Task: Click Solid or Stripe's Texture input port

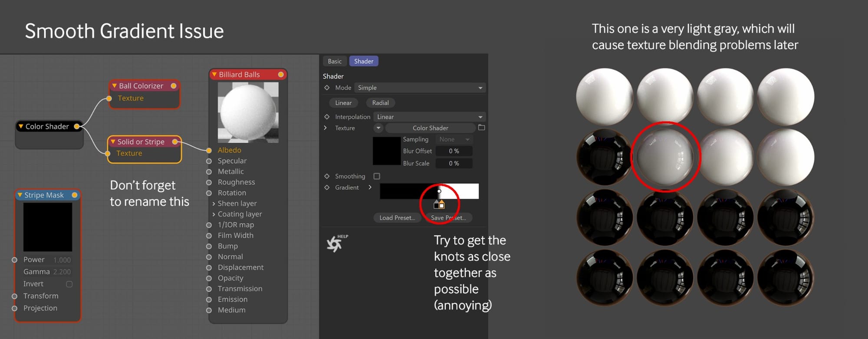Action: 108,153
